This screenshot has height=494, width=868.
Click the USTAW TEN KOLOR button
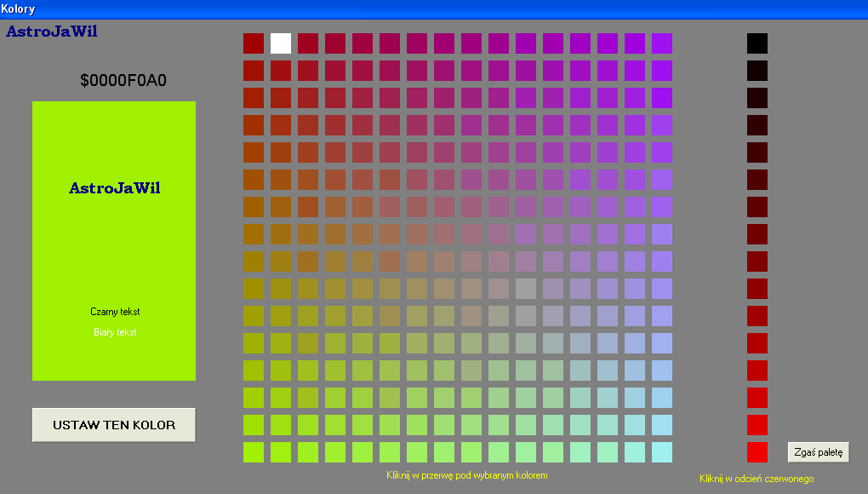pos(114,425)
